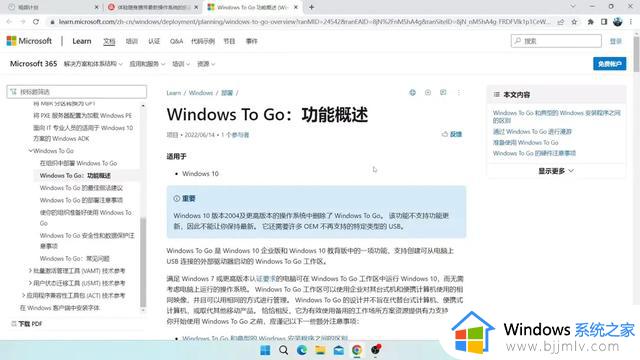640x360 pixels.
Task: Close the Windows To Go browser tab
Action: point(296,7)
